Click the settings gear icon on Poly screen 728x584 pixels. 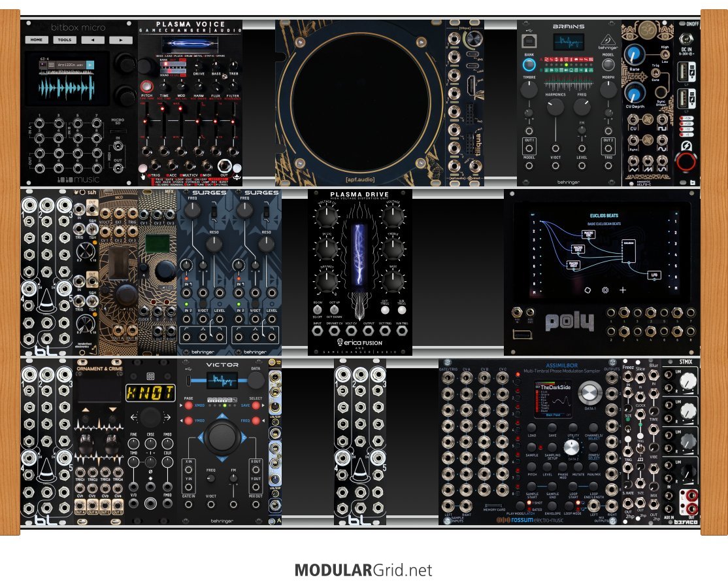(605, 290)
